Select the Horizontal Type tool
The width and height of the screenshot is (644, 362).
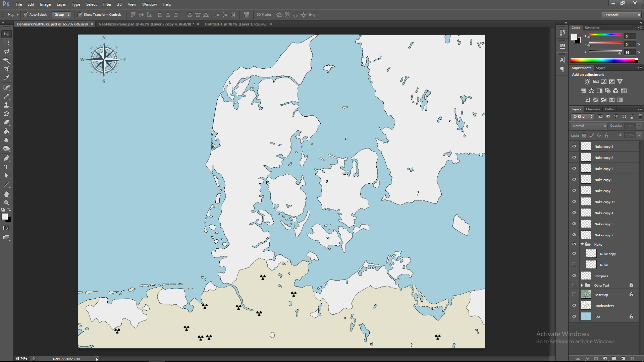pos(6,167)
